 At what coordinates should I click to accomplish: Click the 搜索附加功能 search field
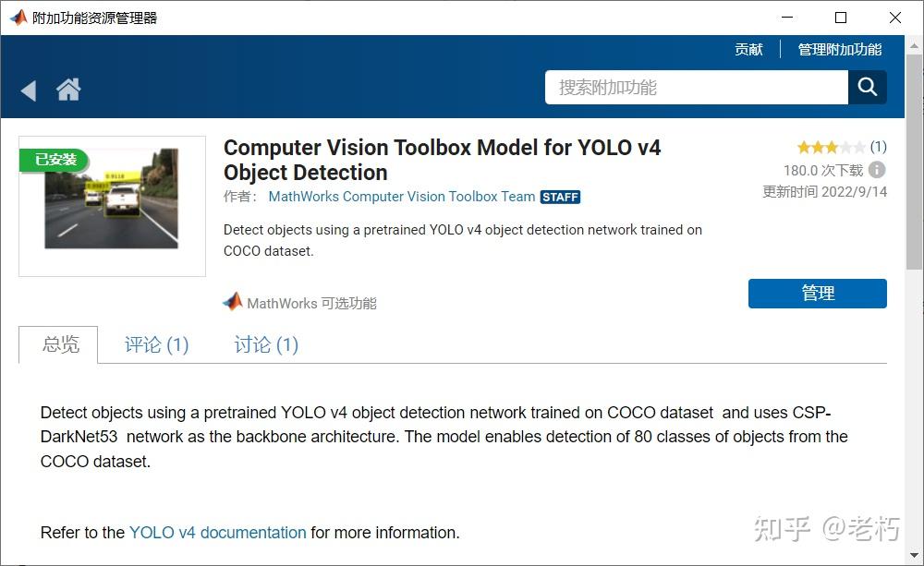[x=697, y=88]
